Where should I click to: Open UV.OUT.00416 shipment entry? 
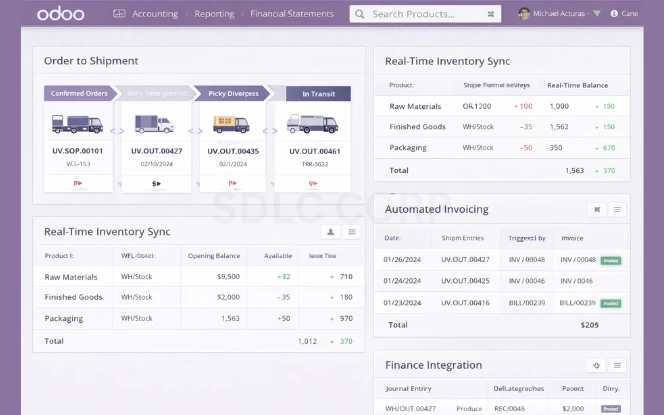[465, 303]
